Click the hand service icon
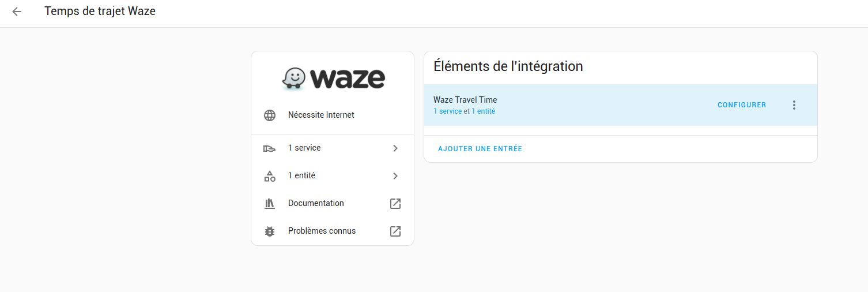 [270, 148]
